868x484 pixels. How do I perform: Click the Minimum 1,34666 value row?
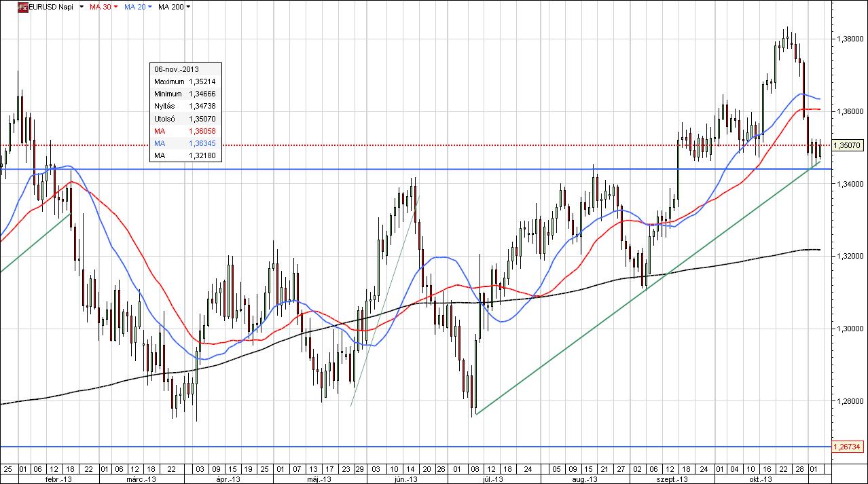tap(185, 94)
